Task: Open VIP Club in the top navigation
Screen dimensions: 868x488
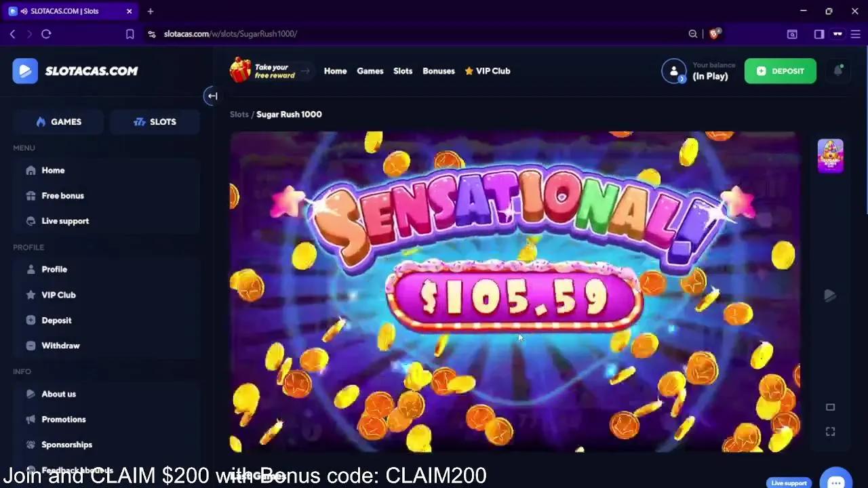Action: 488,71
